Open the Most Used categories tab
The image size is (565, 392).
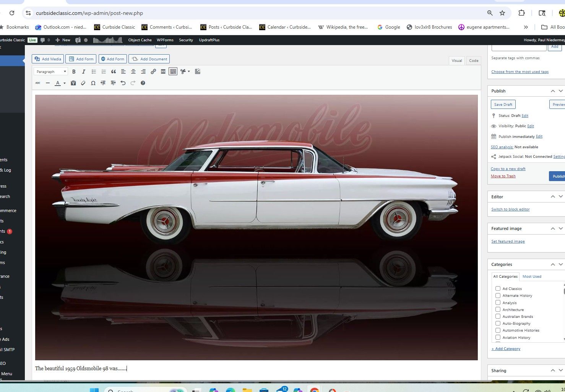click(x=532, y=276)
